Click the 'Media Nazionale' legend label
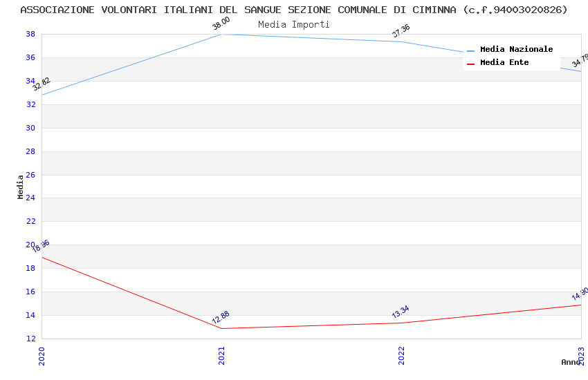 click(x=516, y=49)
